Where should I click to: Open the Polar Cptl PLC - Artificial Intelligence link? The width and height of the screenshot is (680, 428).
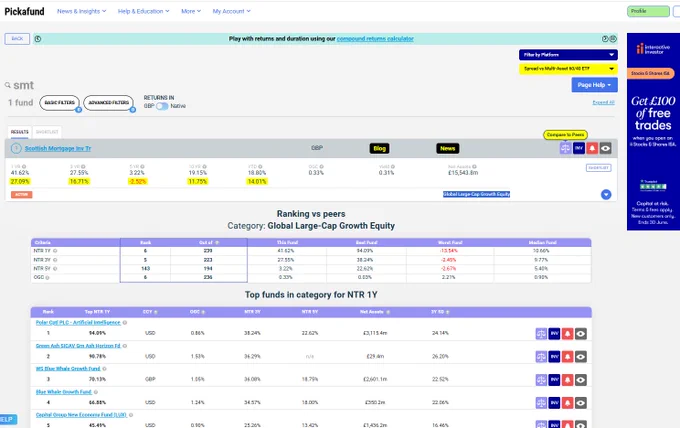[78, 323]
